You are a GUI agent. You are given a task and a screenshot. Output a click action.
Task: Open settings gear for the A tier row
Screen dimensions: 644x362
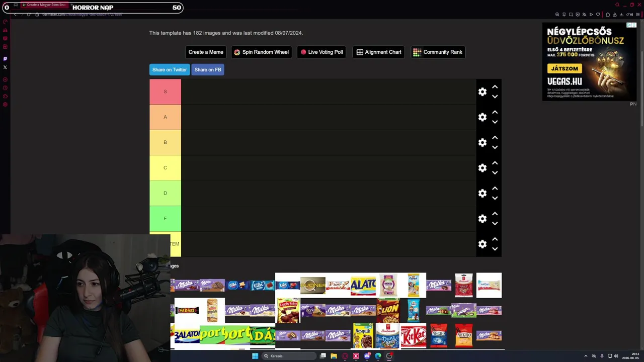(482, 117)
